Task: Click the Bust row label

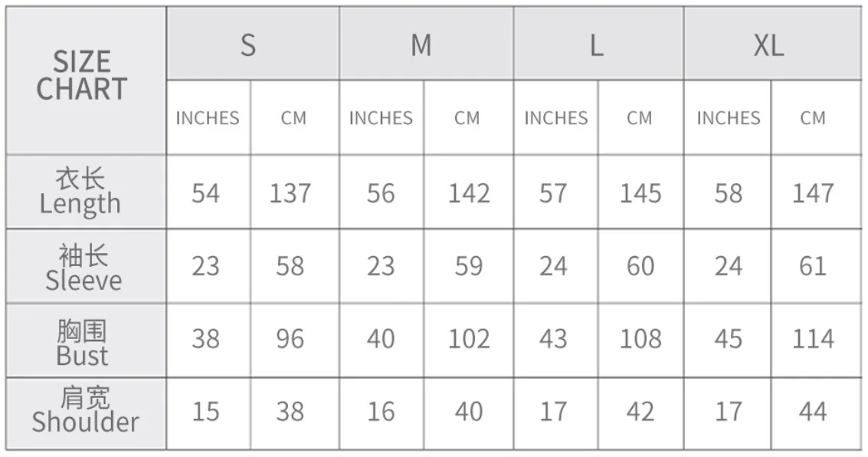Action: pyautogui.click(x=82, y=342)
